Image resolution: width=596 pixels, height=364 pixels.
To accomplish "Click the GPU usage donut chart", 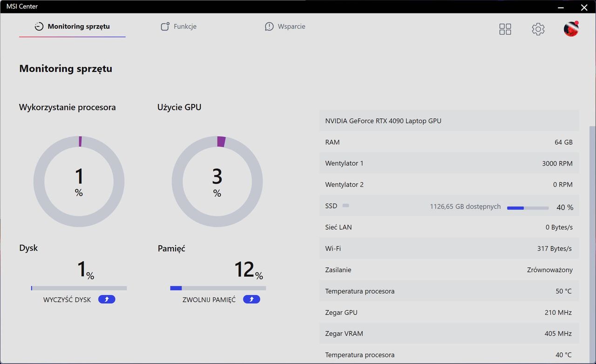I will (x=217, y=182).
